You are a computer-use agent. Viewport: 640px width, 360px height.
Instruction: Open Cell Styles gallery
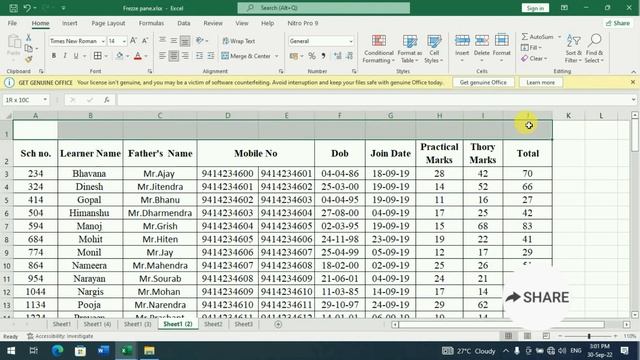point(434,49)
